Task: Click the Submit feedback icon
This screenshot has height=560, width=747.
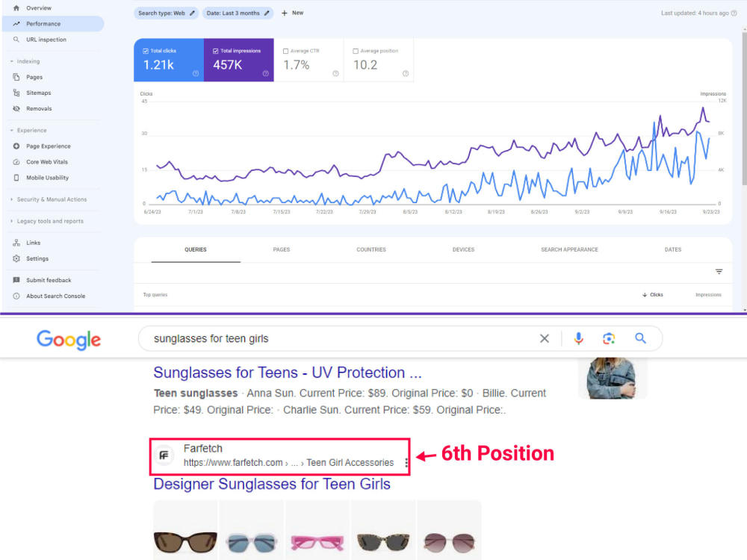Action: tap(16, 280)
